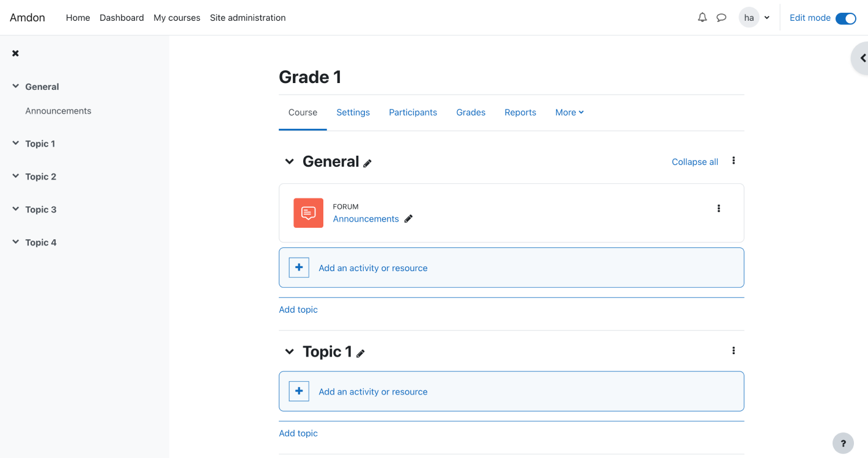Open Dashboard in top navigation
Image resolution: width=868 pixels, height=458 pixels.
coord(122,18)
